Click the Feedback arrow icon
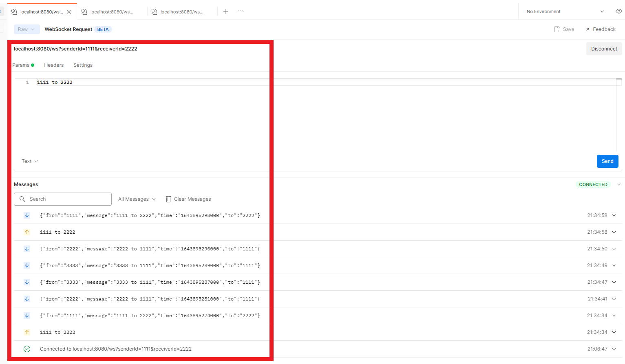625x364 pixels. [587, 29]
